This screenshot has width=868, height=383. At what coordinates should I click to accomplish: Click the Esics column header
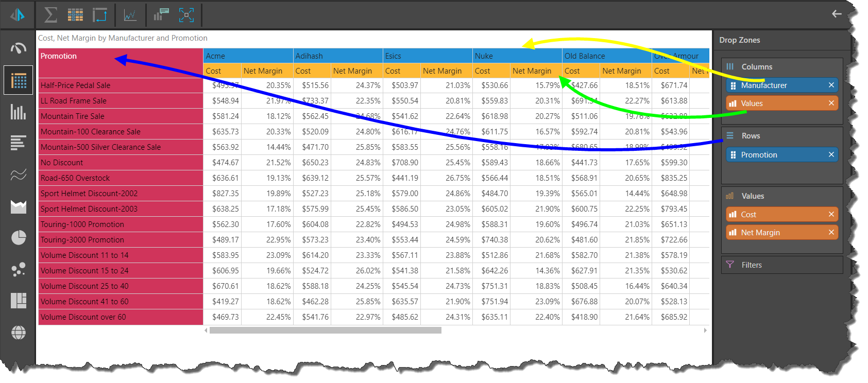pos(428,56)
